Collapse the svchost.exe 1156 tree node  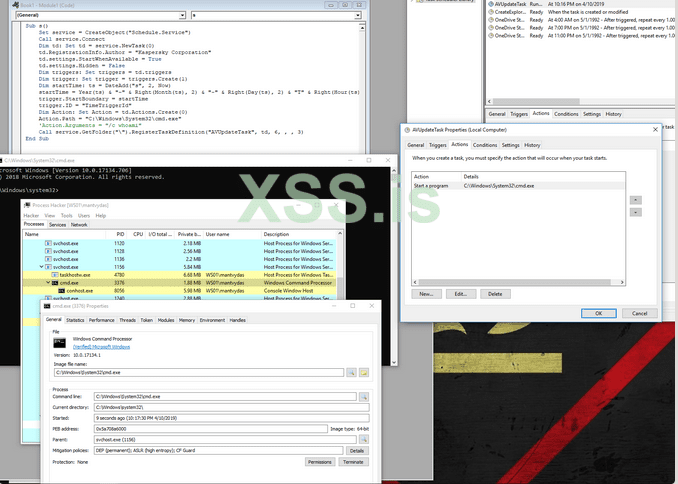click(42, 267)
